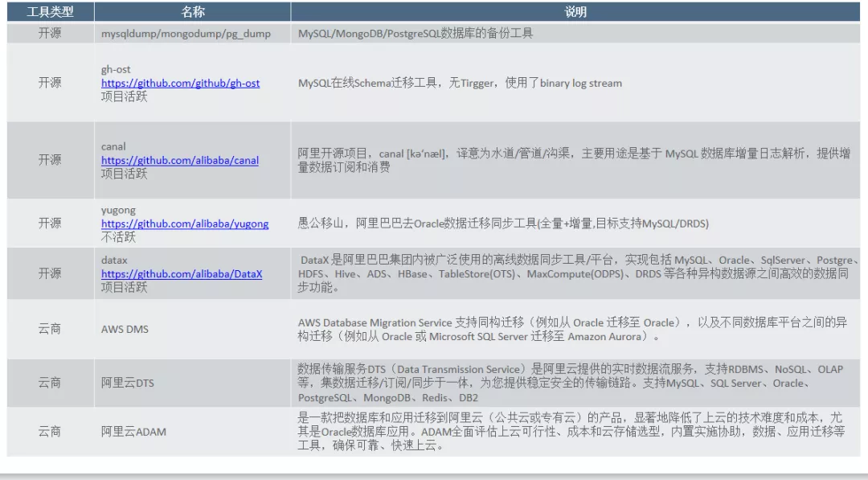Click 项目活跃 under the canal link
868x480 pixels.
pos(125,174)
